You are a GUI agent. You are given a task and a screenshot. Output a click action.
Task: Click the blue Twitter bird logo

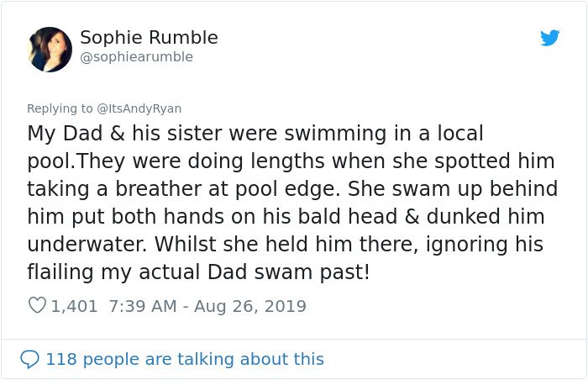pos(549,38)
